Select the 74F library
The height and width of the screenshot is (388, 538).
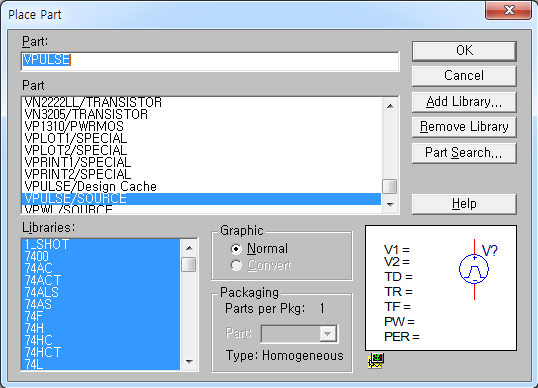(x=101, y=317)
